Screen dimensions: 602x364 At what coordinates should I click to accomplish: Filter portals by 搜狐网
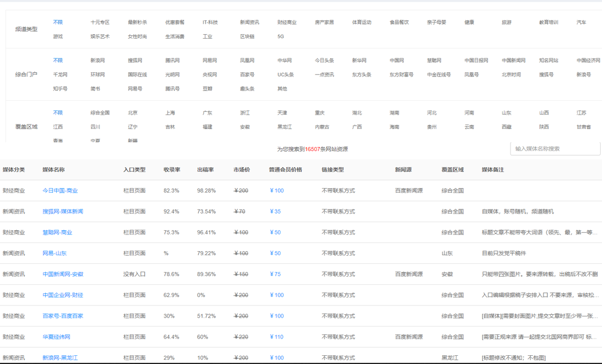pyautogui.click(x=135, y=60)
